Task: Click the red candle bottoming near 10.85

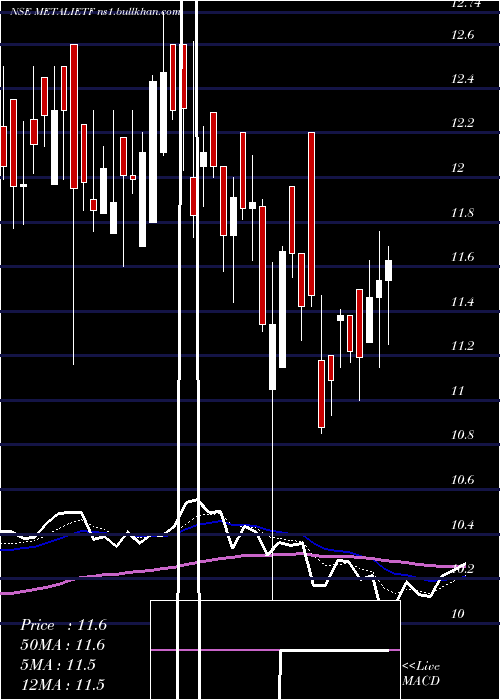Action: point(321,394)
